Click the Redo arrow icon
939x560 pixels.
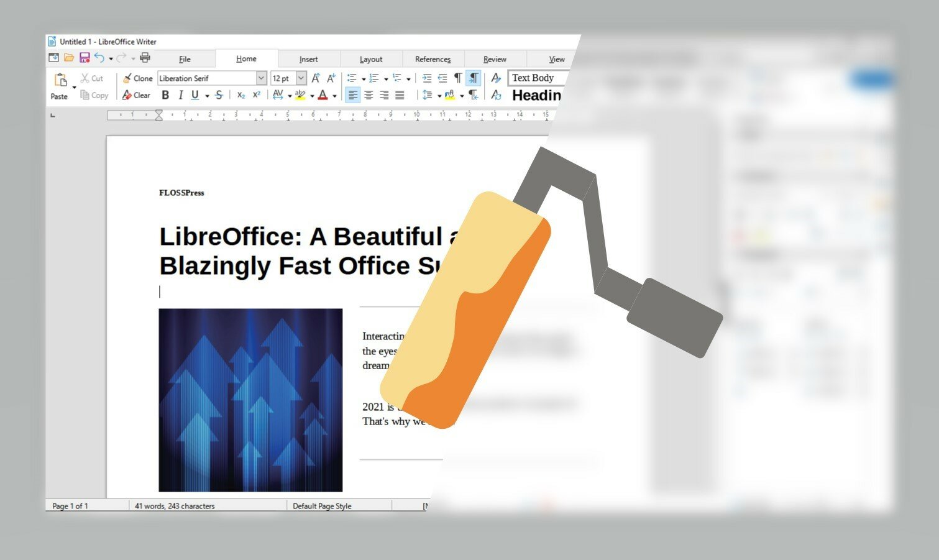click(121, 58)
